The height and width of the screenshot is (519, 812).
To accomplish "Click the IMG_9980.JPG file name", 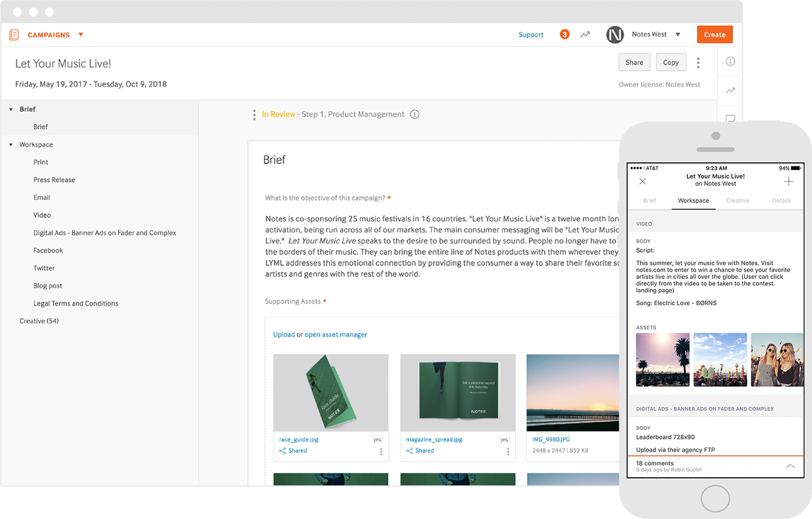I will pyautogui.click(x=551, y=440).
